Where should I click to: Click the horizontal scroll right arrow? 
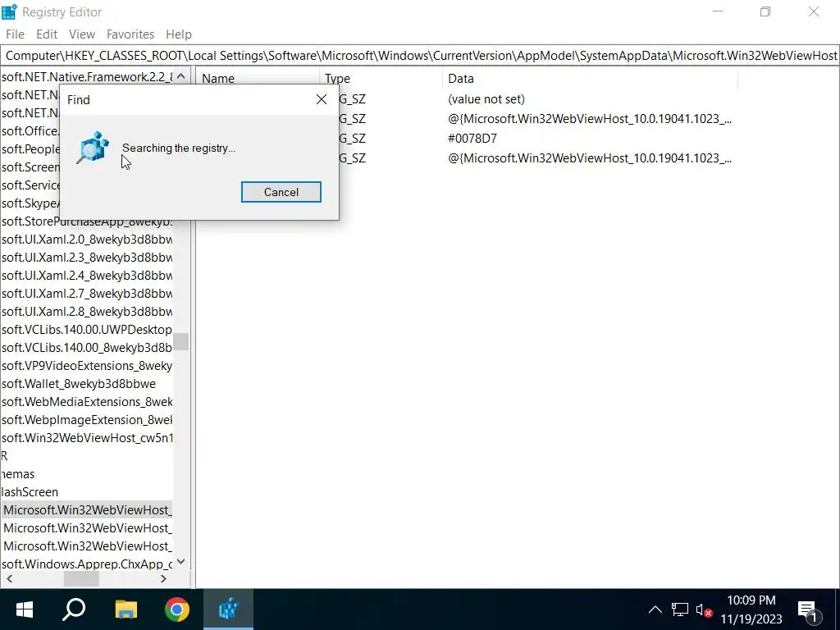coord(163,578)
